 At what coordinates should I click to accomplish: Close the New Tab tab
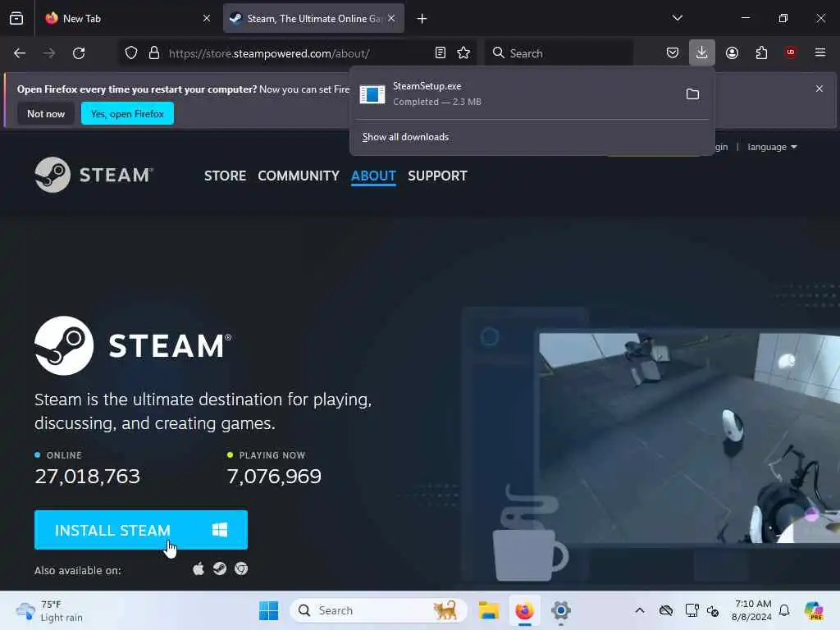[x=207, y=18]
